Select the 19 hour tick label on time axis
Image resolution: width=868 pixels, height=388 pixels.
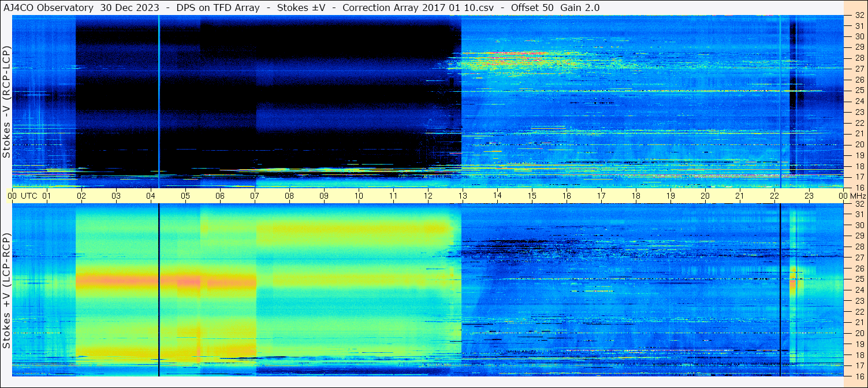click(670, 196)
